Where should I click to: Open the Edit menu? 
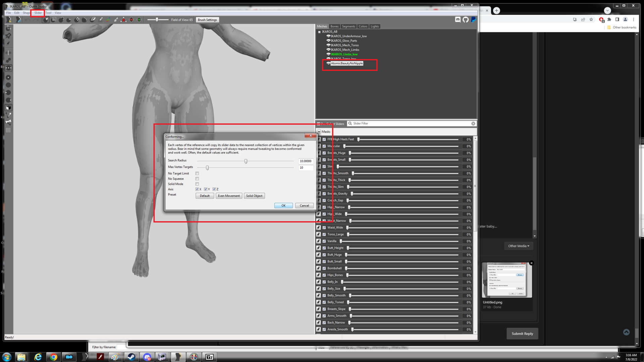[17, 13]
